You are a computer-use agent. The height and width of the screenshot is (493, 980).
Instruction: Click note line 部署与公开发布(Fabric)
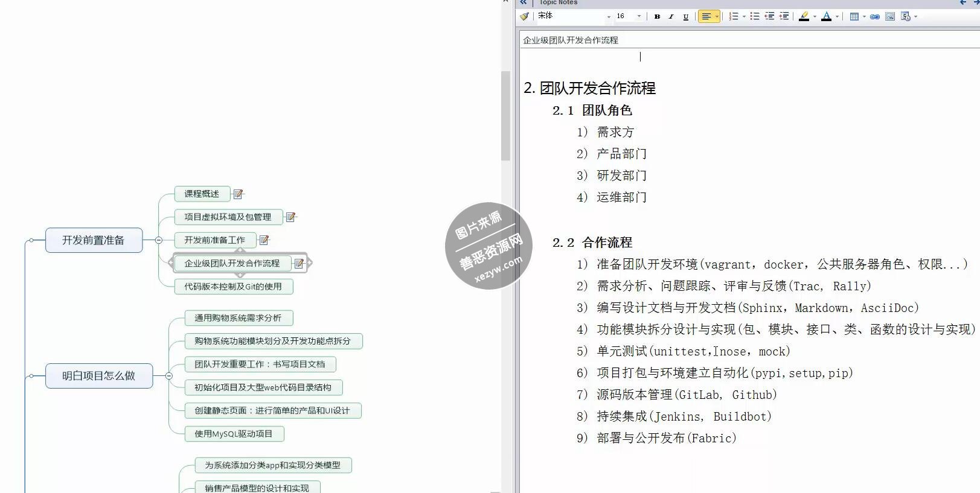click(667, 438)
